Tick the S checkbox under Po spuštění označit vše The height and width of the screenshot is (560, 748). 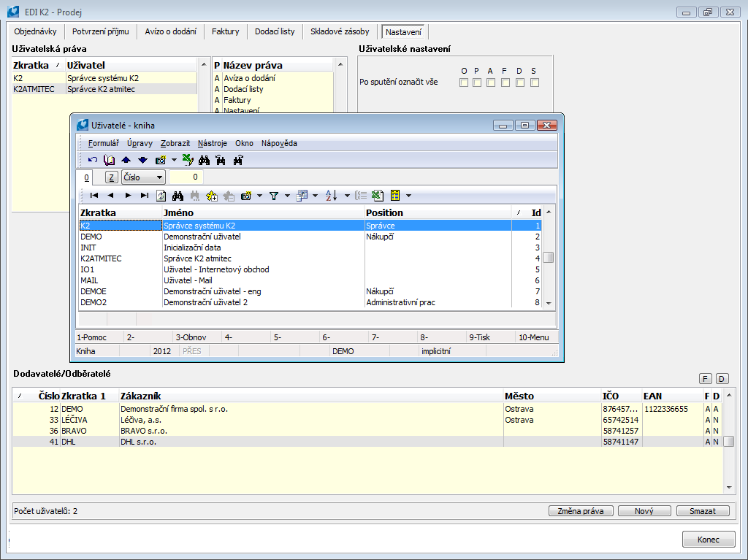[535, 83]
